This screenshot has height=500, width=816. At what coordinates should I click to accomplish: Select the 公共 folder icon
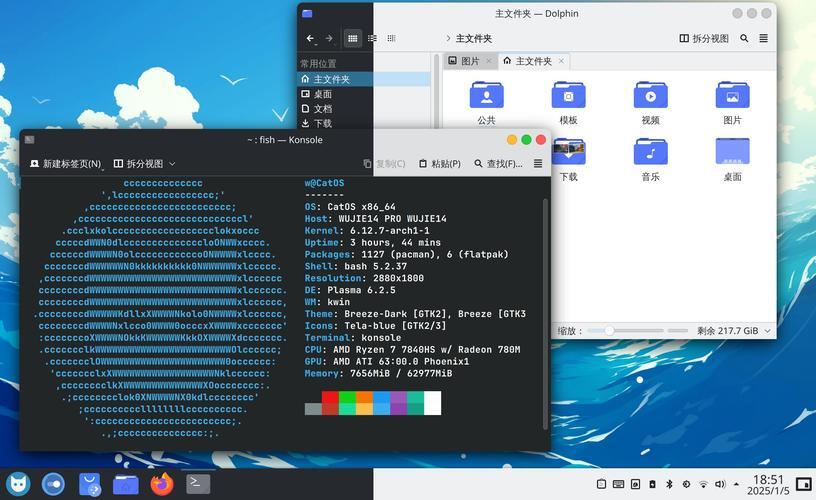(486, 95)
